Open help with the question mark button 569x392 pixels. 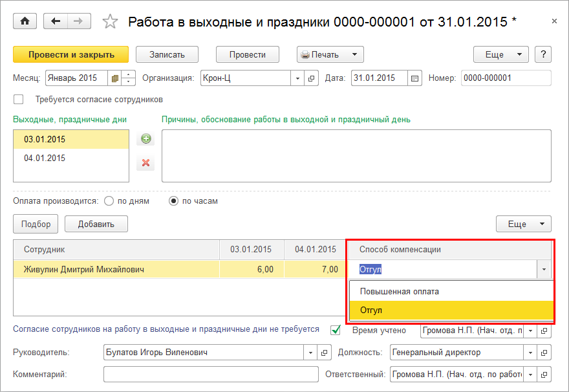(x=543, y=54)
